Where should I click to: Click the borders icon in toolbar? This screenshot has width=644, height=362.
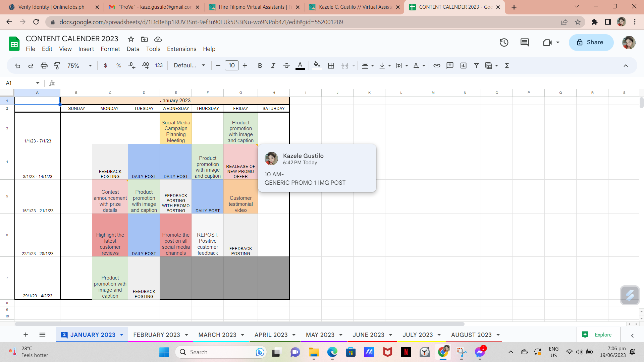[x=331, y=66]
